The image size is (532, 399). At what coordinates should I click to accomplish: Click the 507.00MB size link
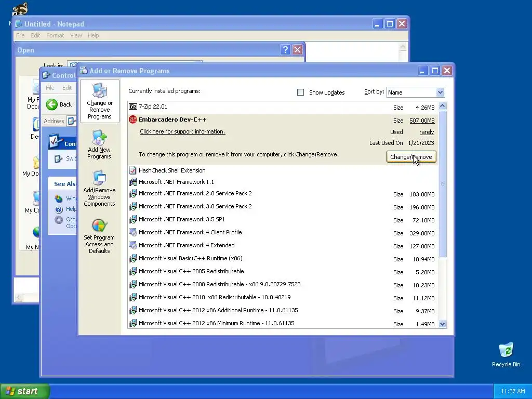click(422, 121)
